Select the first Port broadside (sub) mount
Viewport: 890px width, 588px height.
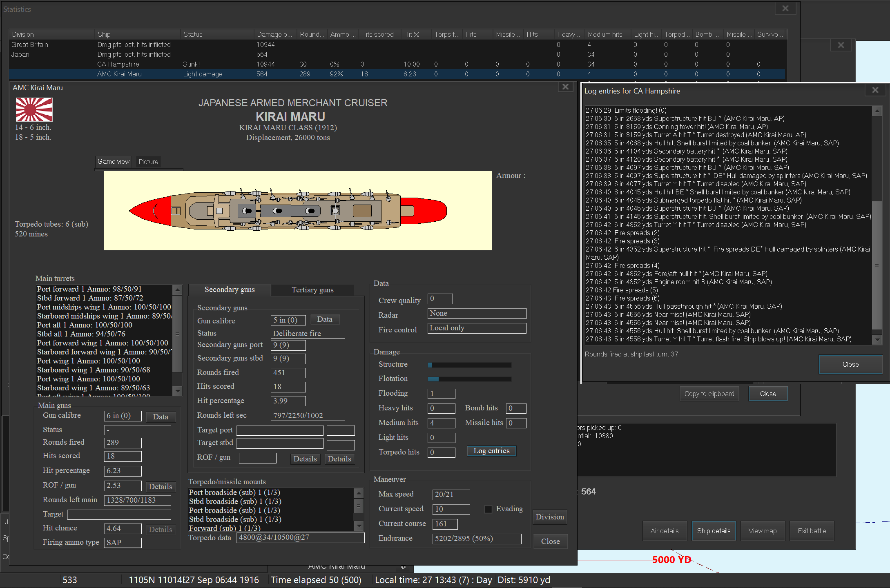pos(270,492)
